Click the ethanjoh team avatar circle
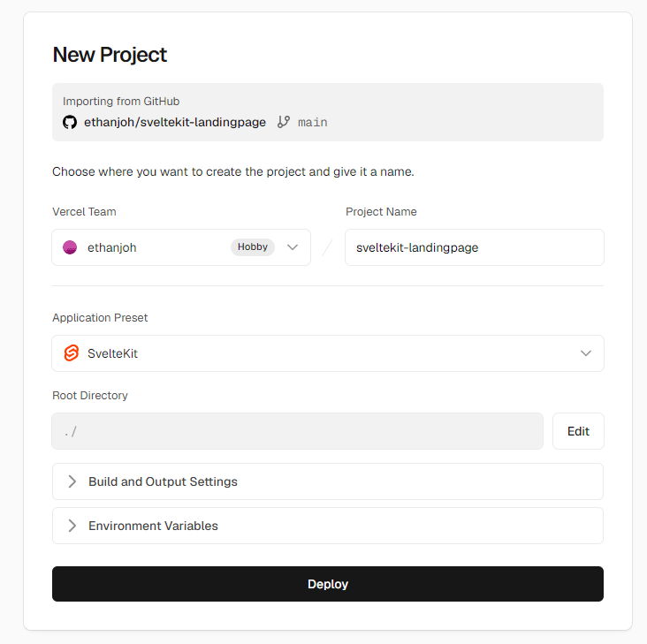 pyautogui.click(x=70, y=247)
